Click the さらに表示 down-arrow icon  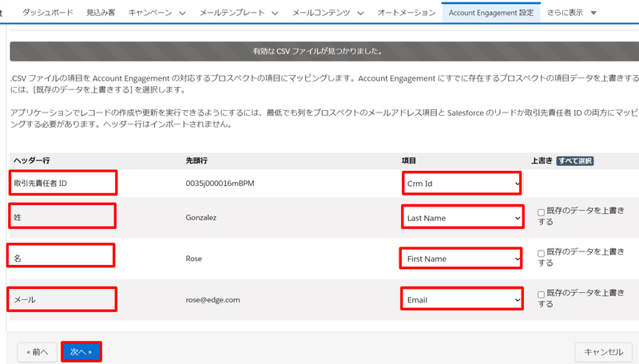[x=593, y=13]
